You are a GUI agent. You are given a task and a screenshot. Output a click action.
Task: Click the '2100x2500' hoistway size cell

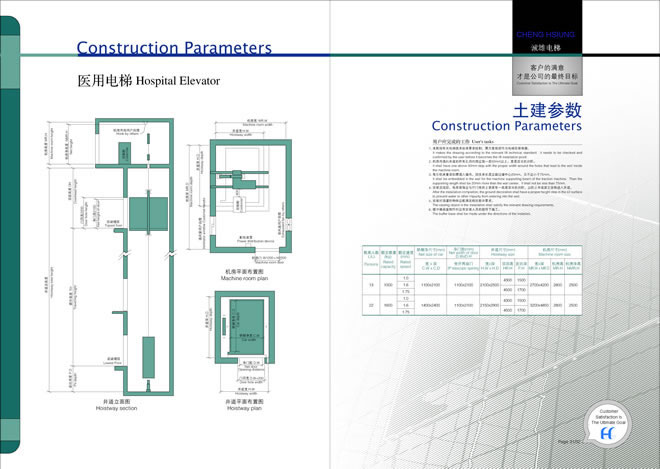tap(490, 285)
